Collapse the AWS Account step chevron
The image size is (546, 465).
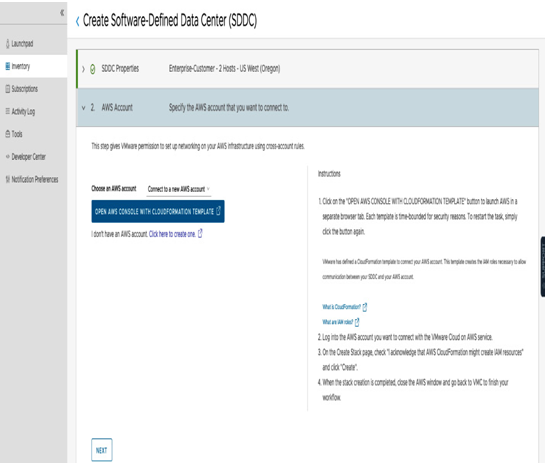(x=83, y=108)
